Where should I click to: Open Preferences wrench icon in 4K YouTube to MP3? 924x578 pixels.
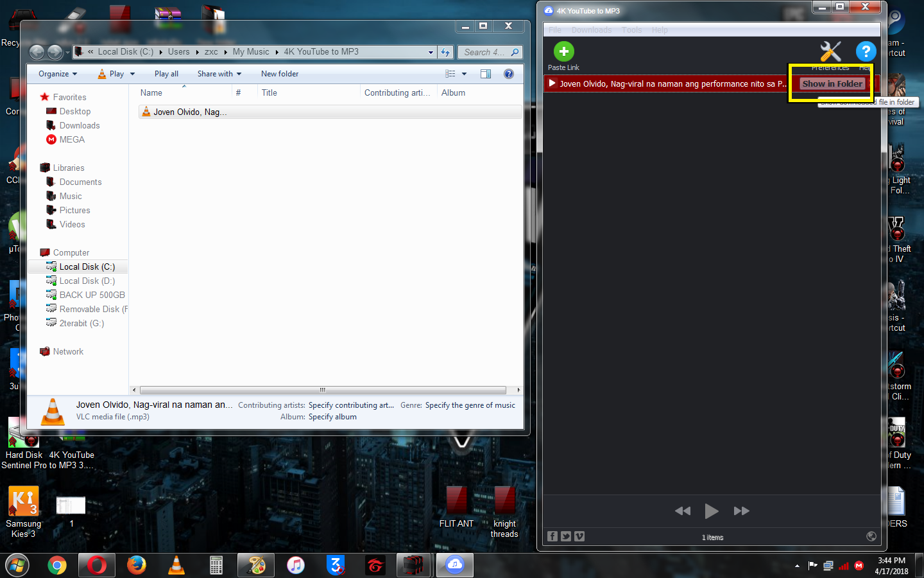pos(830,51)
